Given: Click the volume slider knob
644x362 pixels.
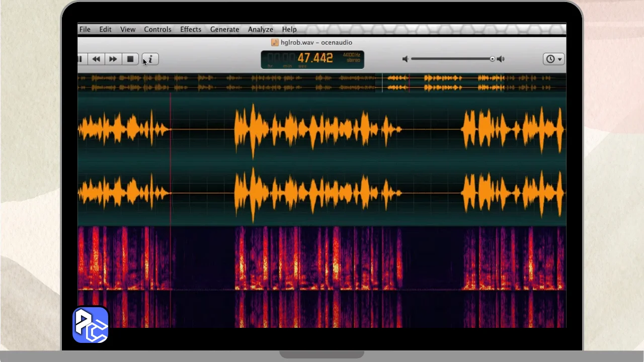Looking at the screenshot, I should [492, 59].
